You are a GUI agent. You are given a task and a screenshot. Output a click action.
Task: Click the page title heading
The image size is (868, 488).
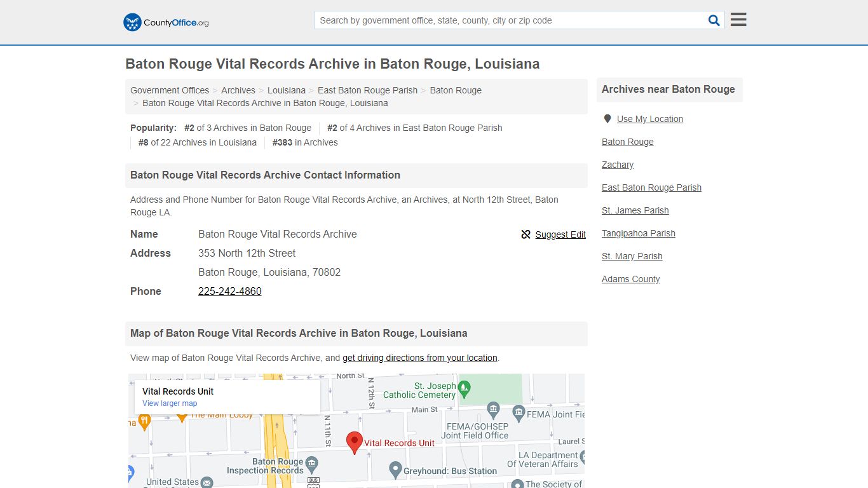tap(332, 64)
